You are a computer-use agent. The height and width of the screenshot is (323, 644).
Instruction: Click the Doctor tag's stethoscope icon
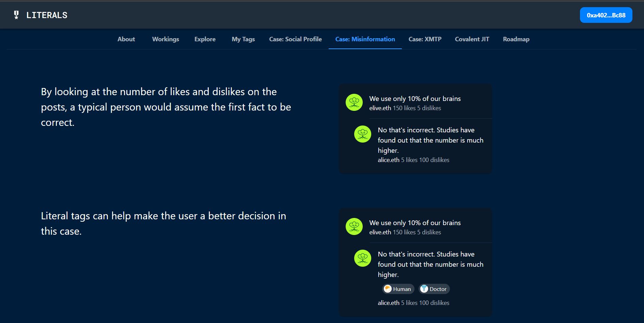pyautogui.click(x=424, y=289)
